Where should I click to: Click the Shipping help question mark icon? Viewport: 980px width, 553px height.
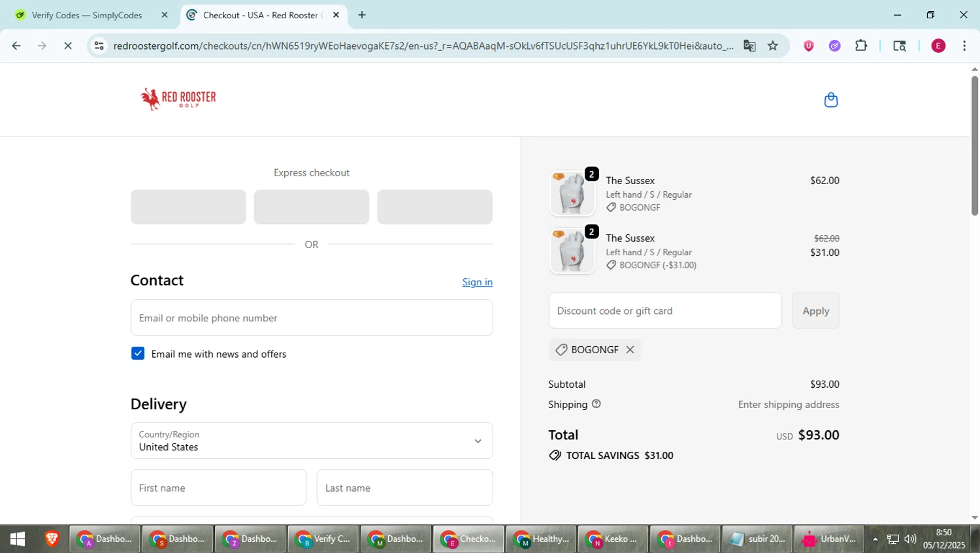[596, 404]
